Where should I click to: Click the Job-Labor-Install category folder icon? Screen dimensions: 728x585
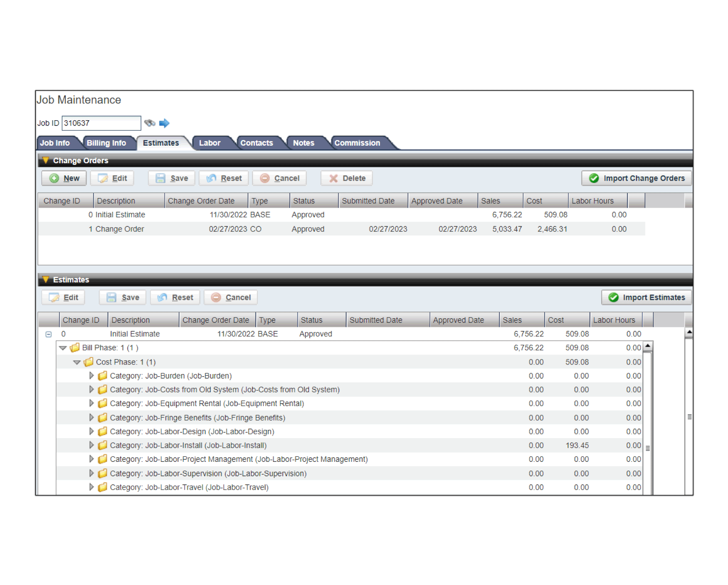(102, 445)
